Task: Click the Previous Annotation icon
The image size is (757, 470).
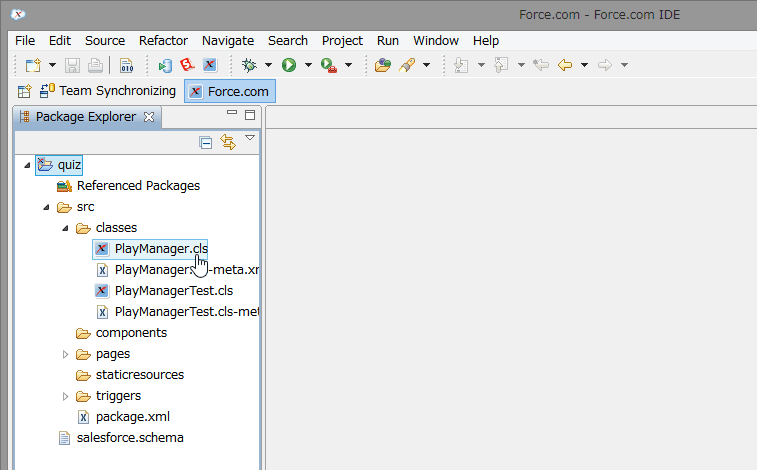Action: click(501, 65)
